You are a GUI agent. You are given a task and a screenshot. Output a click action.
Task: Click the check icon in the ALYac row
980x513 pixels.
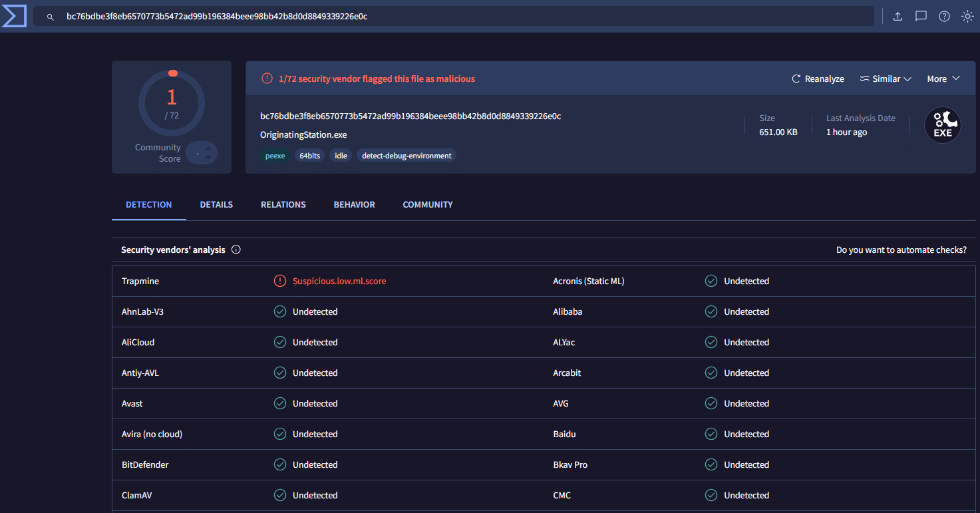pos(711,342)
